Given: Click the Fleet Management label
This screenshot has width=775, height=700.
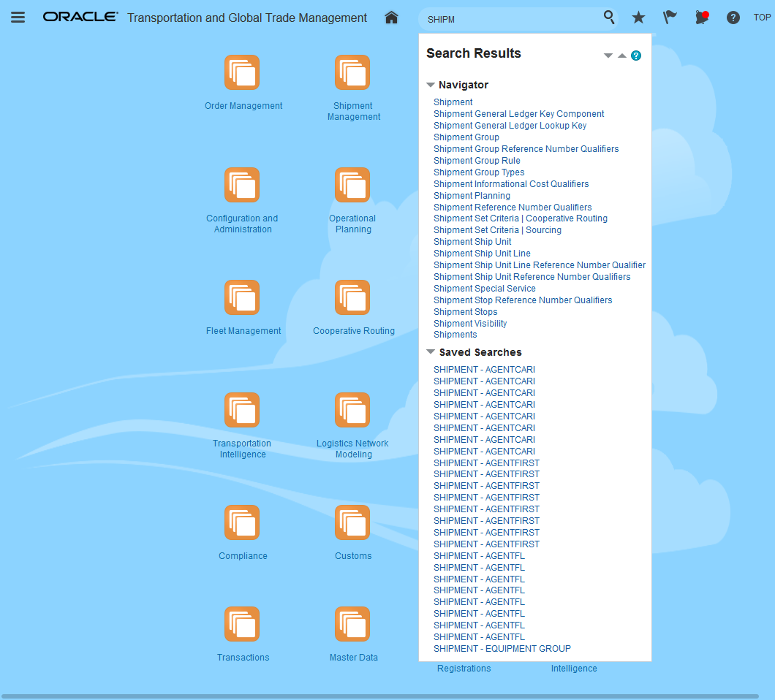Looking at the screenshot, I should 243,331.
